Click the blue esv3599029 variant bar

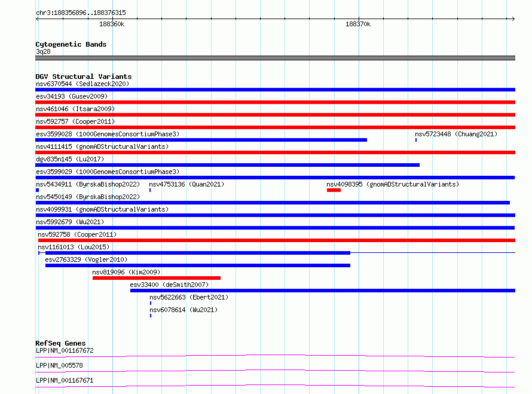point(275,178)
